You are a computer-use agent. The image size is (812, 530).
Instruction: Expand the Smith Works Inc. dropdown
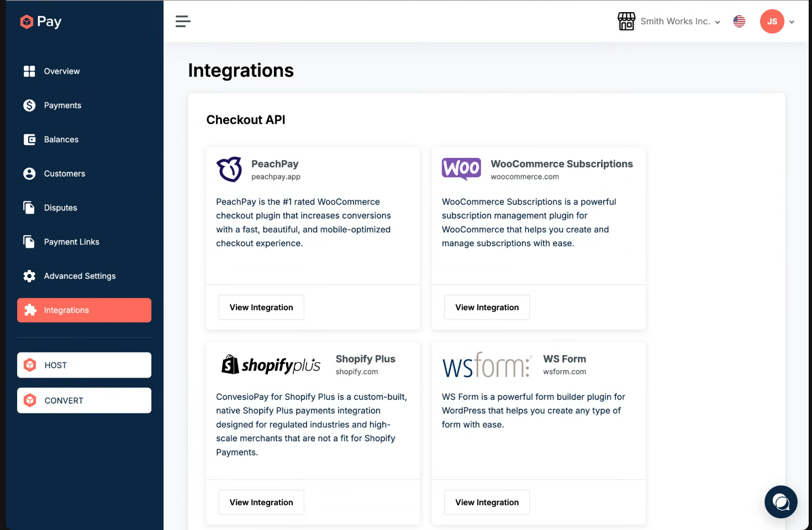[680, 22]
